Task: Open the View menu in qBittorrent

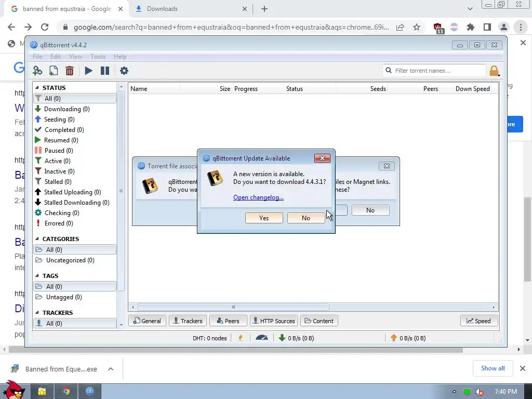Action: pyautogui.click(x=75, y=56)
